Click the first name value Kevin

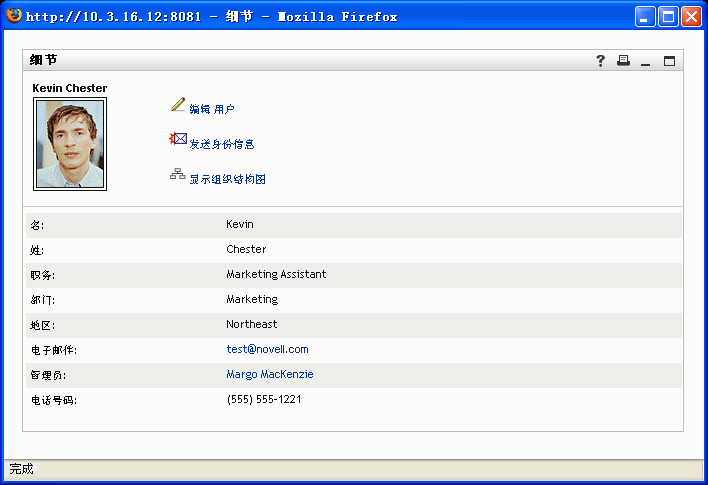click(x=240, y=224)
